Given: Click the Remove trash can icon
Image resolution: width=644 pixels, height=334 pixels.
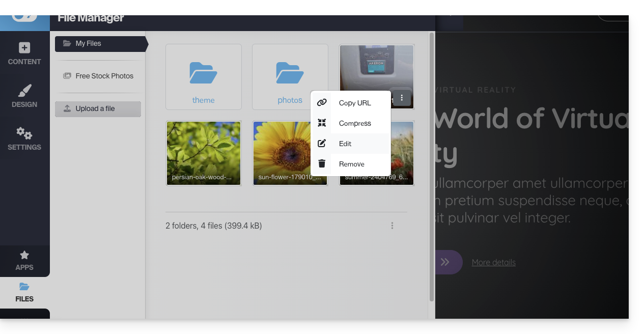Looking at the screenshot, I should click(x=322, y=164).
